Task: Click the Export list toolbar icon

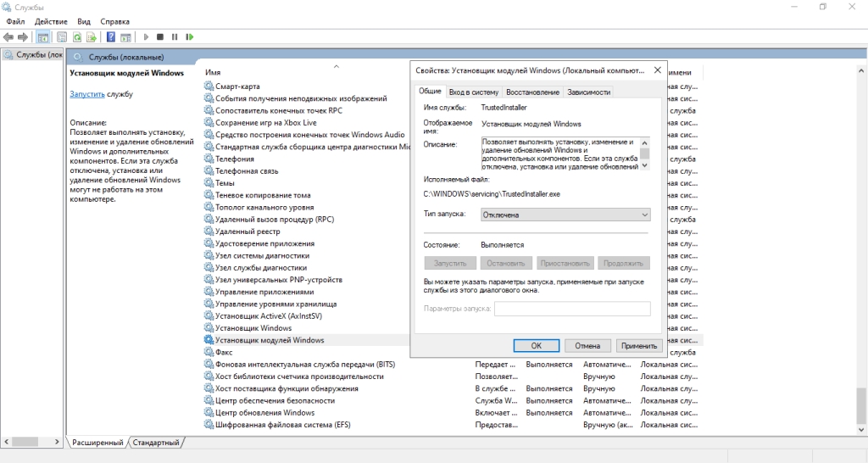Action: [x=92, y=37]
